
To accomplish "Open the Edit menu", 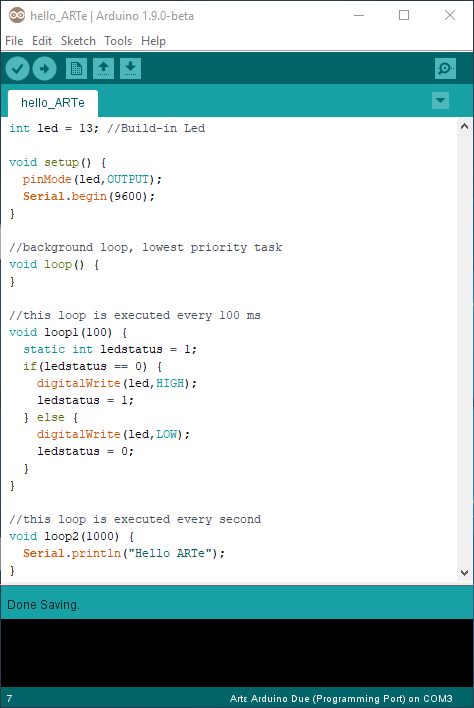I will [x=42, y=41].
